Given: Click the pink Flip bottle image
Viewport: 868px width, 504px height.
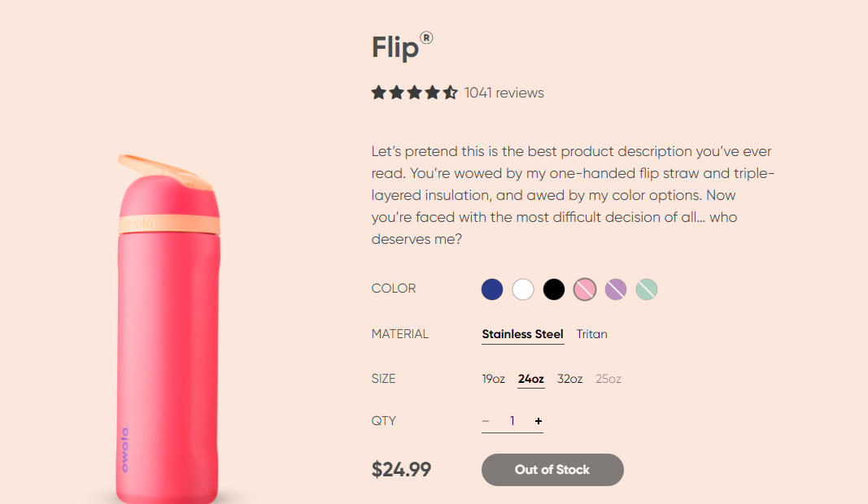Looking at the screenshot, I should (168, 341).
